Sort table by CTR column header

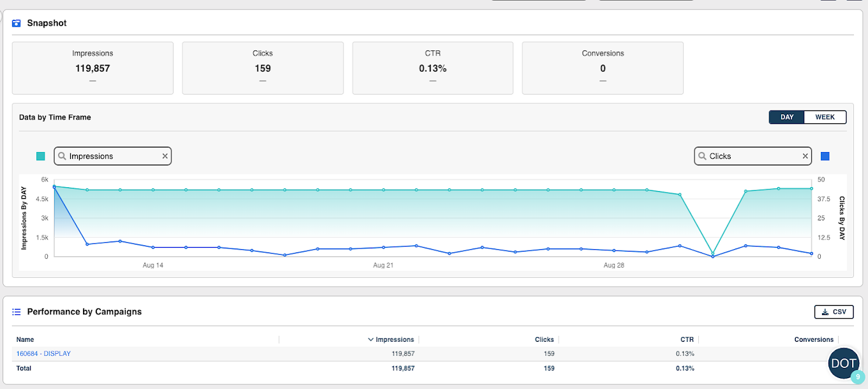pos(687,340)
